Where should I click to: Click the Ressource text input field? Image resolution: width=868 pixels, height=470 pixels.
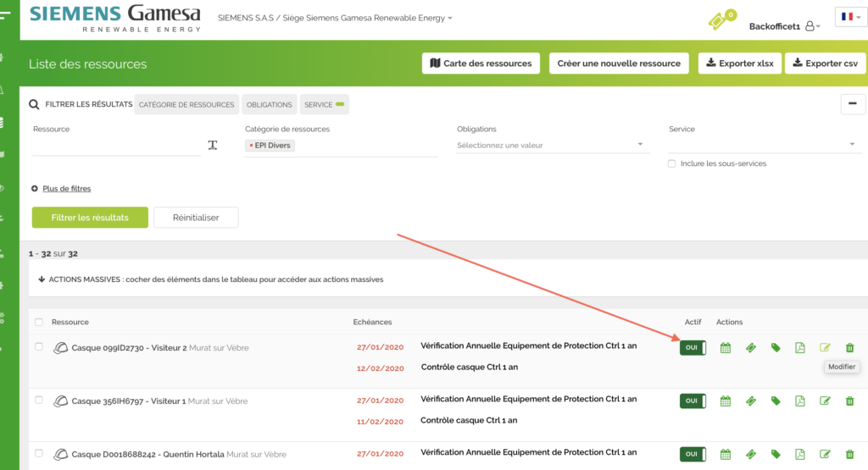[x=115, y=146]
